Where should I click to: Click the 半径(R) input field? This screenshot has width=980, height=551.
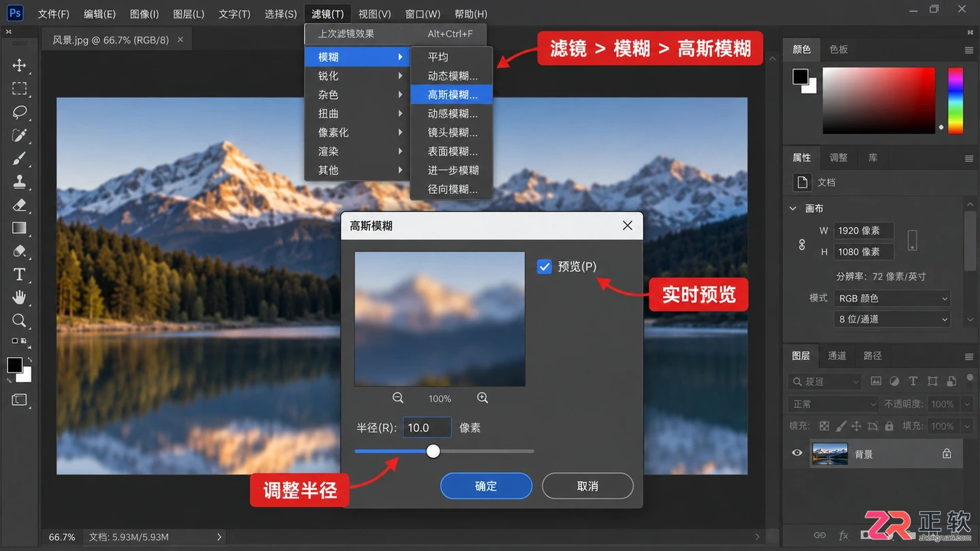click(x=427, y=428)
